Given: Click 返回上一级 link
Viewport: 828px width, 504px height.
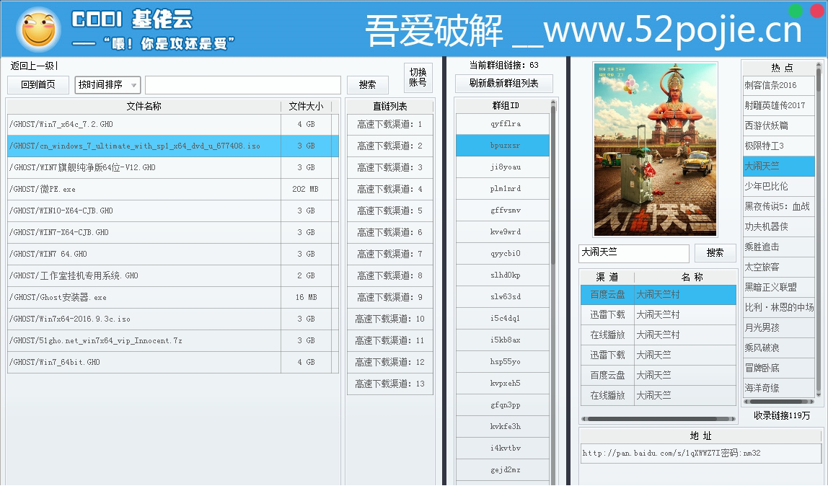Looking at the screenshot, I should [x=32, y=66].
